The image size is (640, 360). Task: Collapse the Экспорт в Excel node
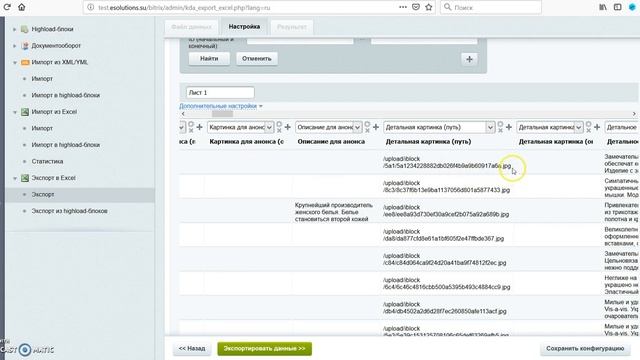point(15,178)
